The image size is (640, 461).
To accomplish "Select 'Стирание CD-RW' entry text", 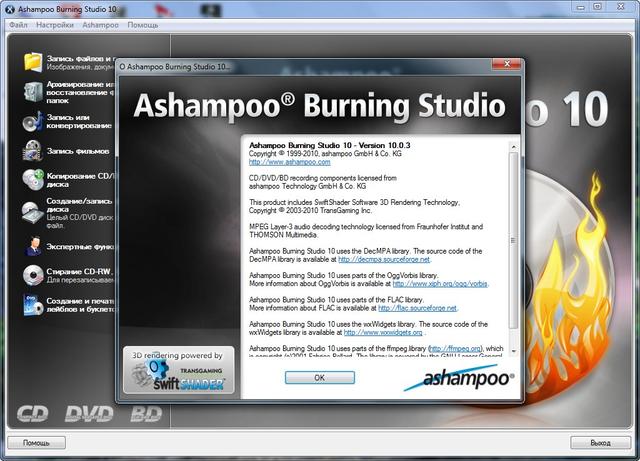I will pos(80,272).
